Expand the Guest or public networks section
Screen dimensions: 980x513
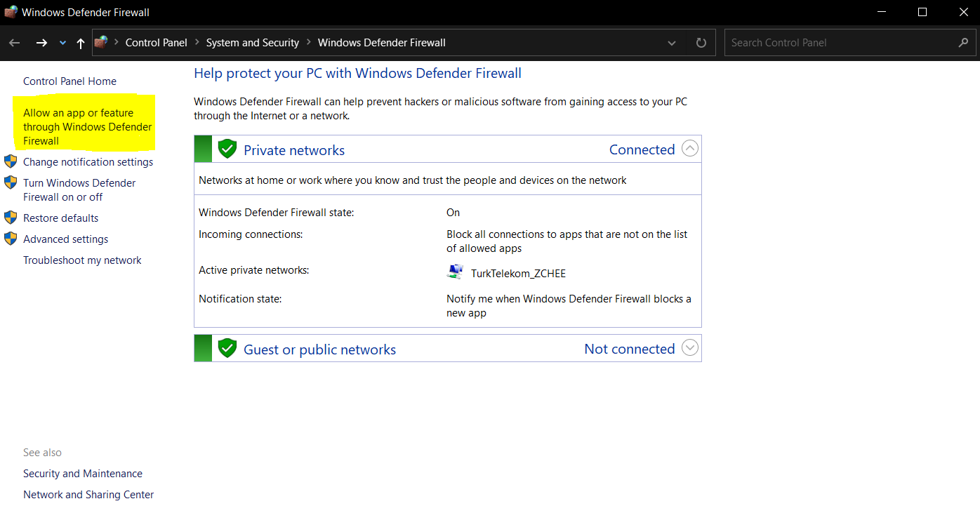[690, 348]
